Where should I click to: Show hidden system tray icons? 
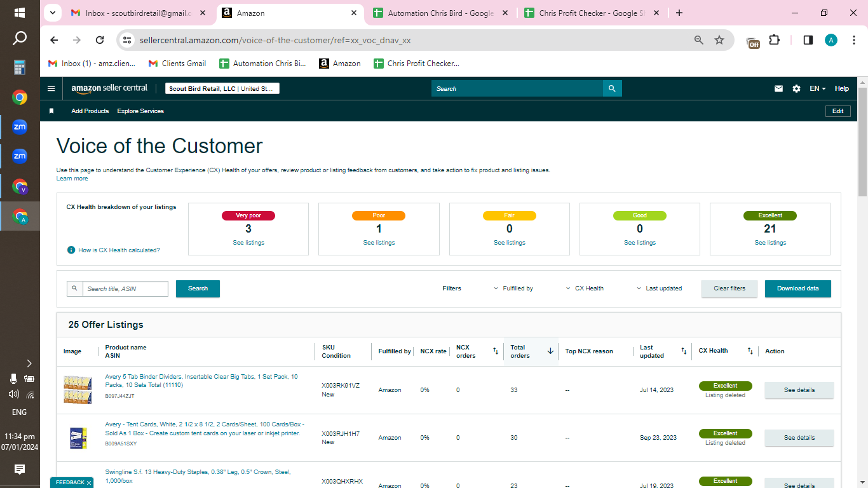click(29, 363)
